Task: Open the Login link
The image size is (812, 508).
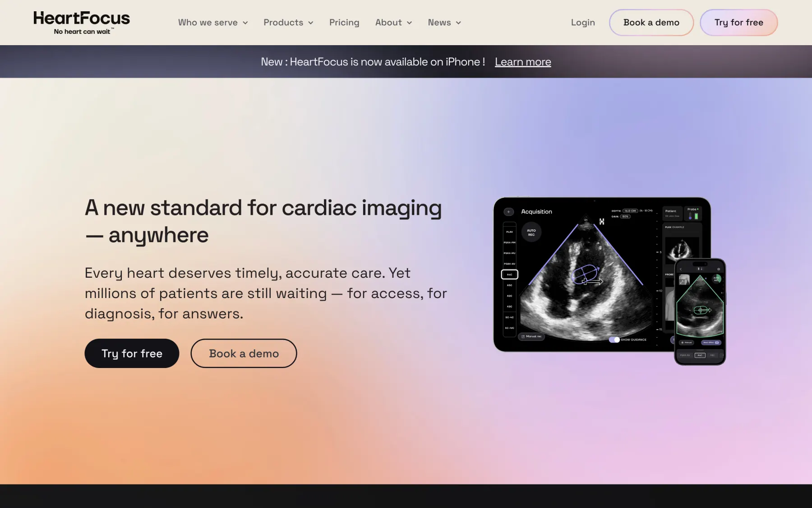Action: tap(583, 23)
